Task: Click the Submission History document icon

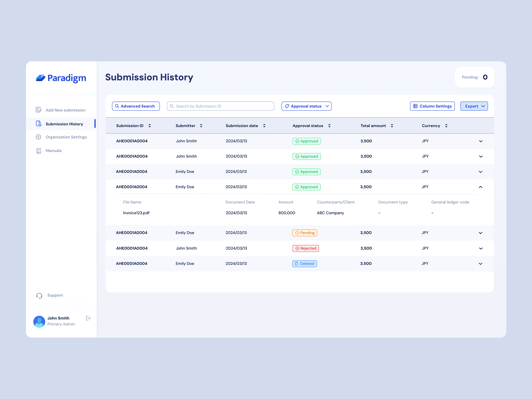Action: tap(39, 124)
